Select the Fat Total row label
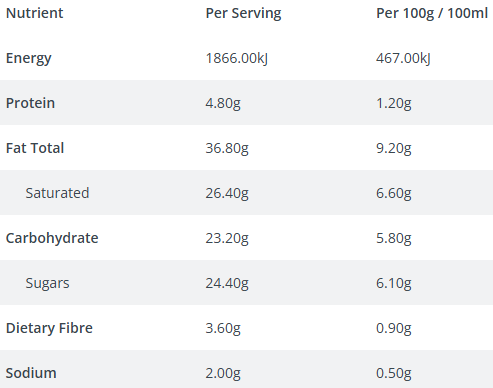 point(35,148)
